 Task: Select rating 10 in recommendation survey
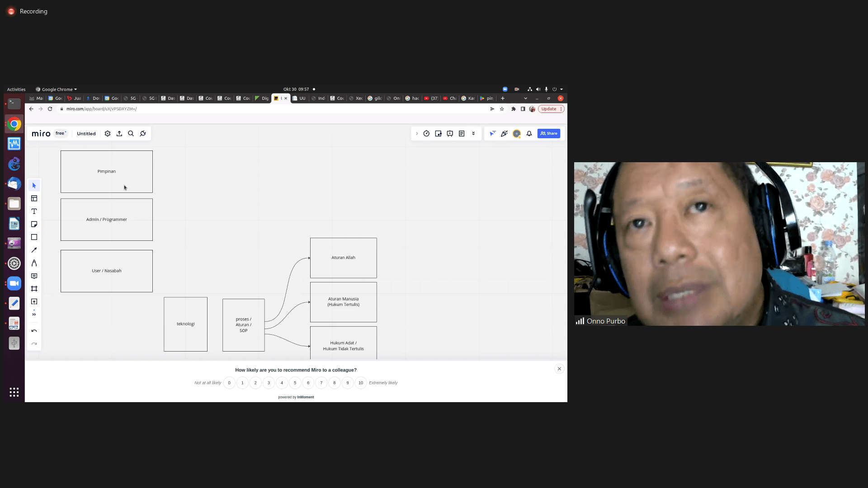tap(361, 383)
